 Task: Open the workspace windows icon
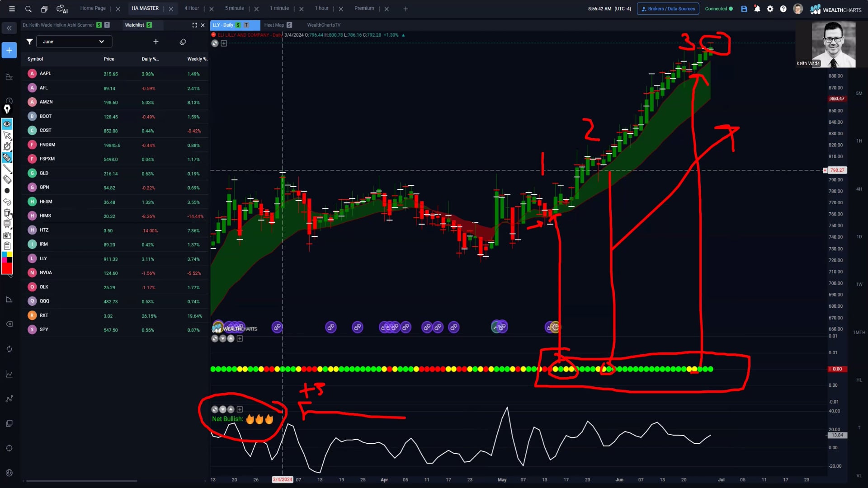point(44,9)
